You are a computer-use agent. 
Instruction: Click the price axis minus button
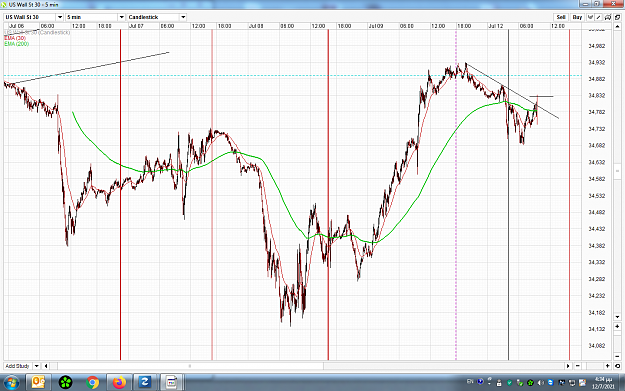(x=617, y=356)
